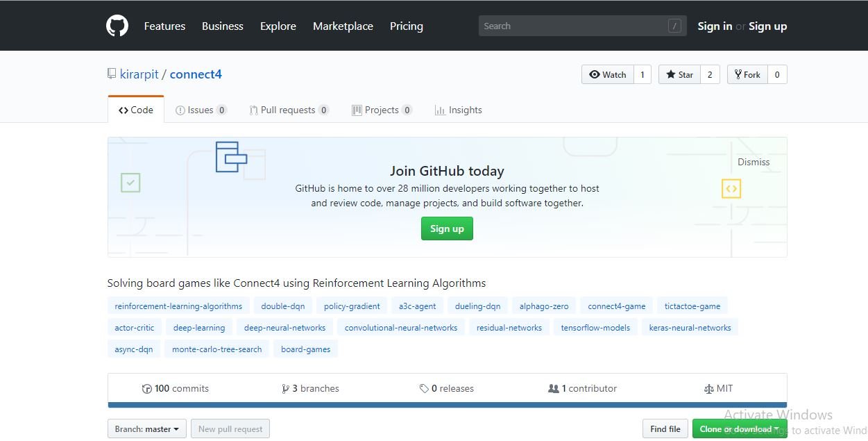Viewport: 868px width, 441px height.
Task: Dismiss the Join GitHub banner
Action: pos(754,162)
